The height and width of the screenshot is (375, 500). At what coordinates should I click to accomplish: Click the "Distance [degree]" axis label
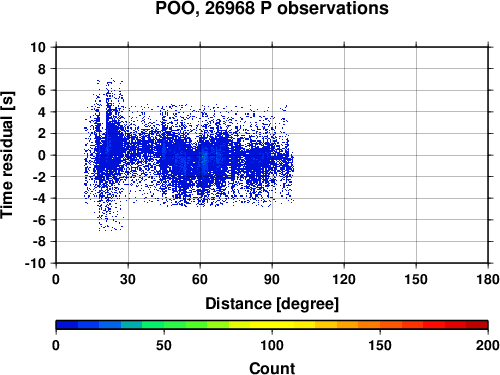pyautogui.click(x=272, y=304)
